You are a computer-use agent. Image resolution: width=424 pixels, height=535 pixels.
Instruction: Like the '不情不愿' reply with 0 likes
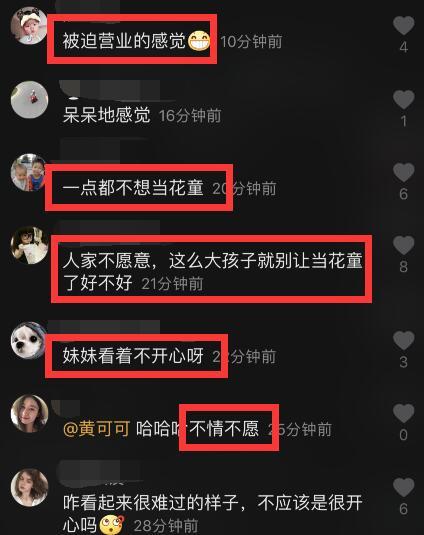(404, 414)
